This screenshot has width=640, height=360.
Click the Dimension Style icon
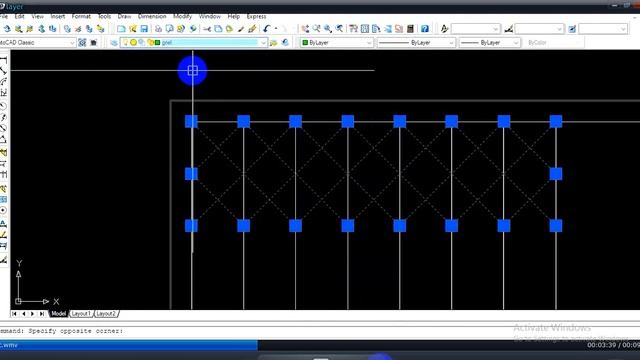click(508, 29)
